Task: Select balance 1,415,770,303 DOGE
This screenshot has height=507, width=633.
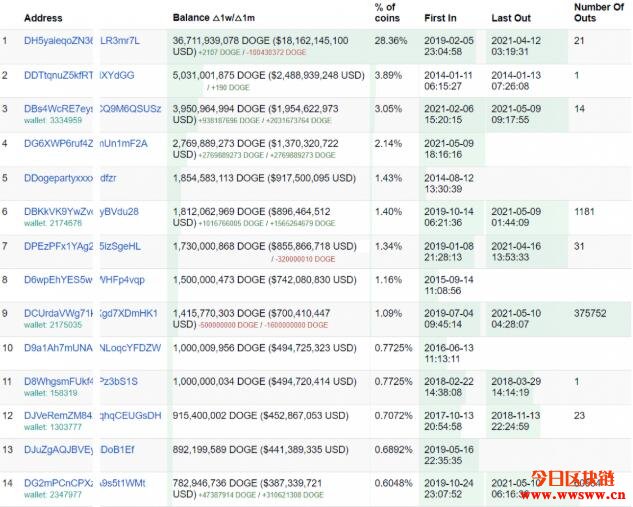Action: click(x=219, y=313)
